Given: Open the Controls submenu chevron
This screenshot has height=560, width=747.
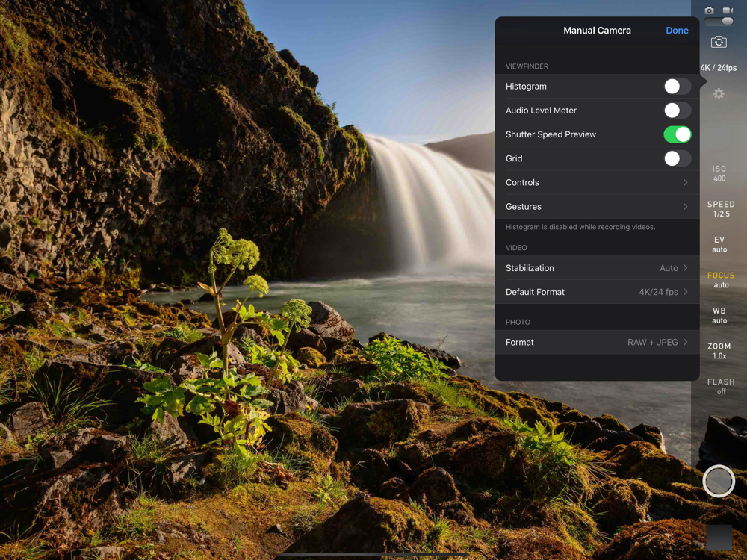Looking at the screenshot, I should 685,182.
